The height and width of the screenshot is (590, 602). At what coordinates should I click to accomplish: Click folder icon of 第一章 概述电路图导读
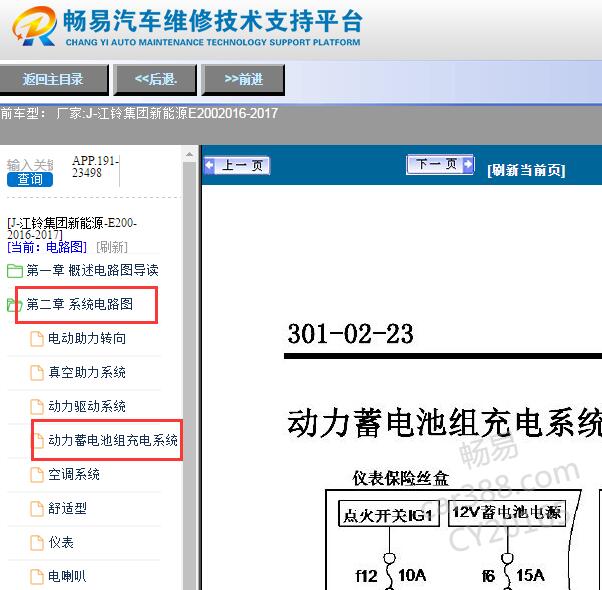pos(15,271)
